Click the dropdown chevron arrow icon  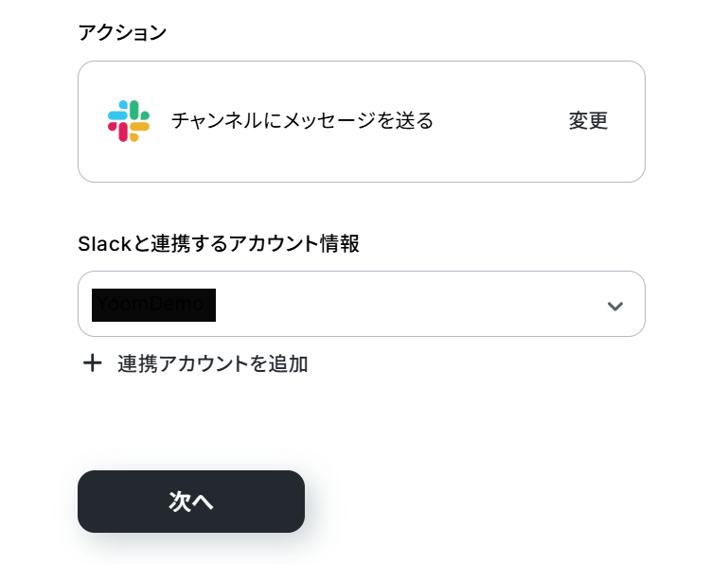[615, 306]
